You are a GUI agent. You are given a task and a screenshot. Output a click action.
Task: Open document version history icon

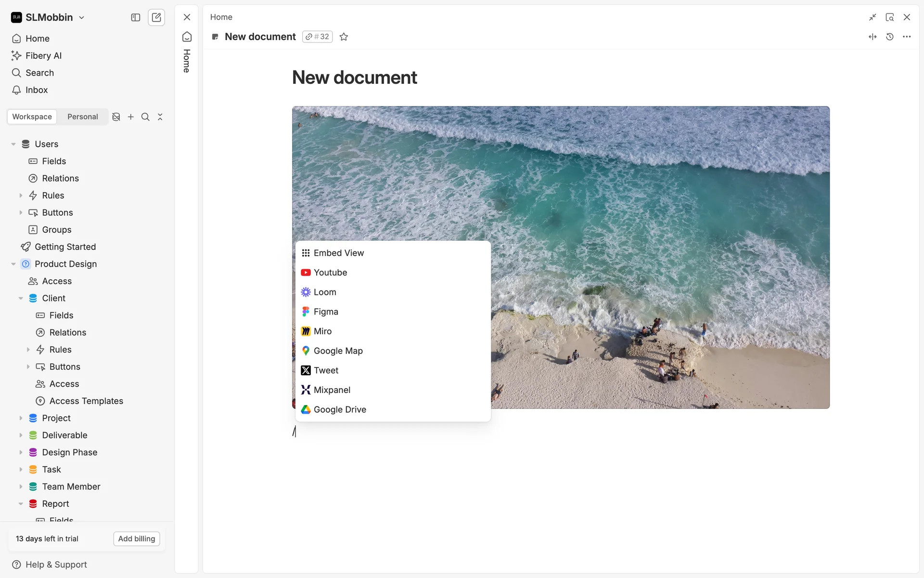coord(889,37)
